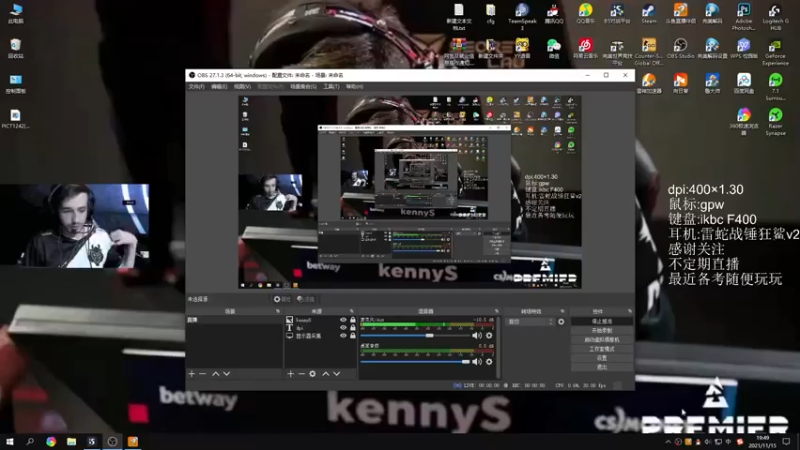Open Razer Synapse desktop shortcut
This screenshot has width=800, height=450.
click(x=776, y=122)
